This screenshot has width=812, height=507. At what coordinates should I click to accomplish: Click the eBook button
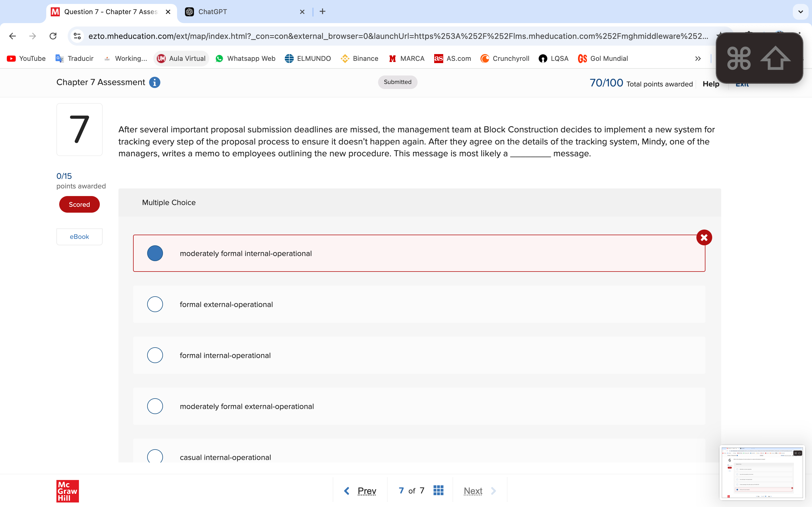(x=79, y=236)
